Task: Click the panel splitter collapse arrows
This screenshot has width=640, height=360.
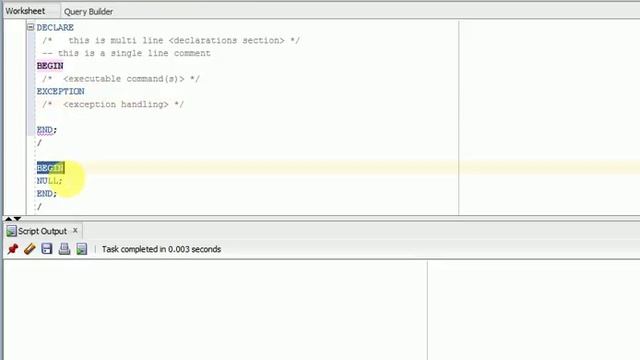Action: [x=13, y=219]
